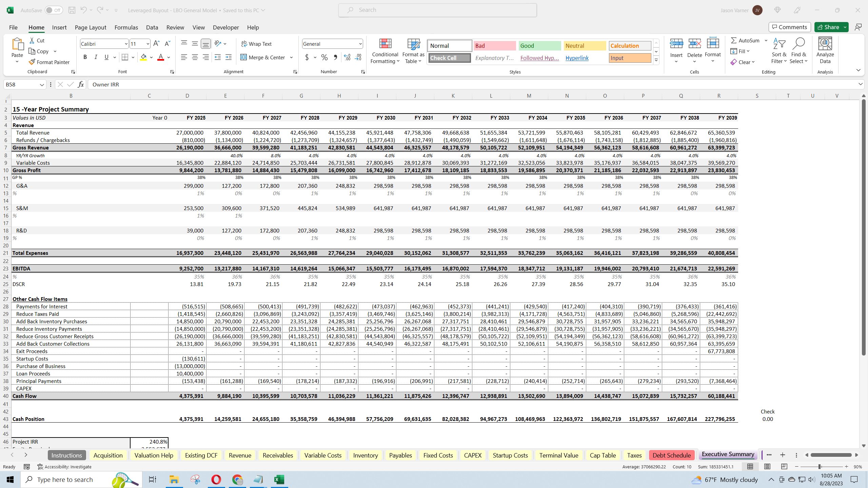Screen dimensions: 868x488
Task: Click the Accounting dollar format icon
Action: 307,57
